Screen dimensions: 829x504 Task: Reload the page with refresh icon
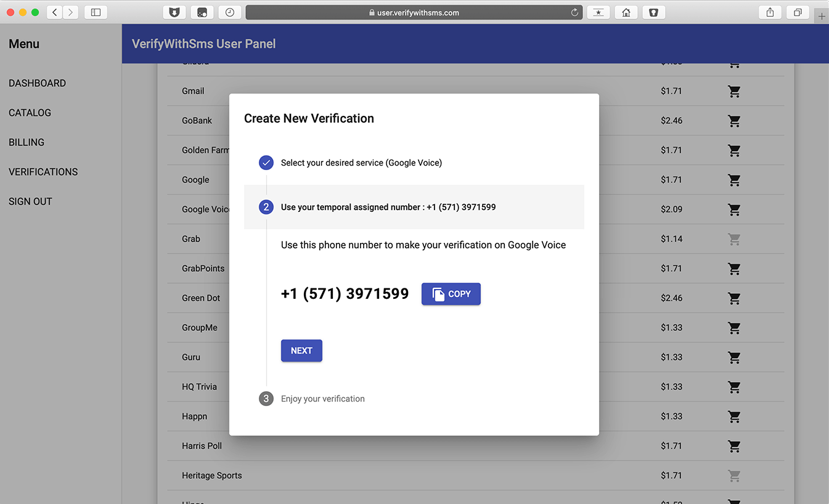[574, 12]
